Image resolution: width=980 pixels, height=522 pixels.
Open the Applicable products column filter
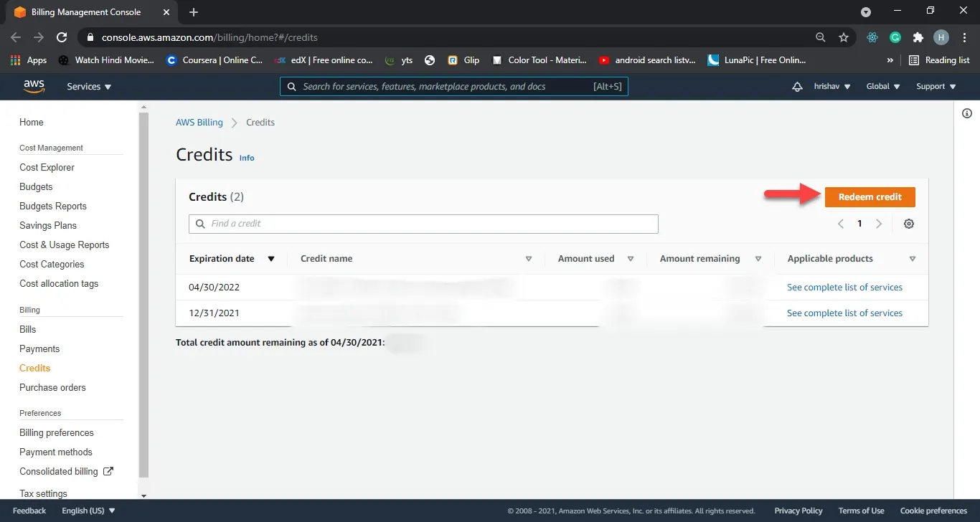913,258
